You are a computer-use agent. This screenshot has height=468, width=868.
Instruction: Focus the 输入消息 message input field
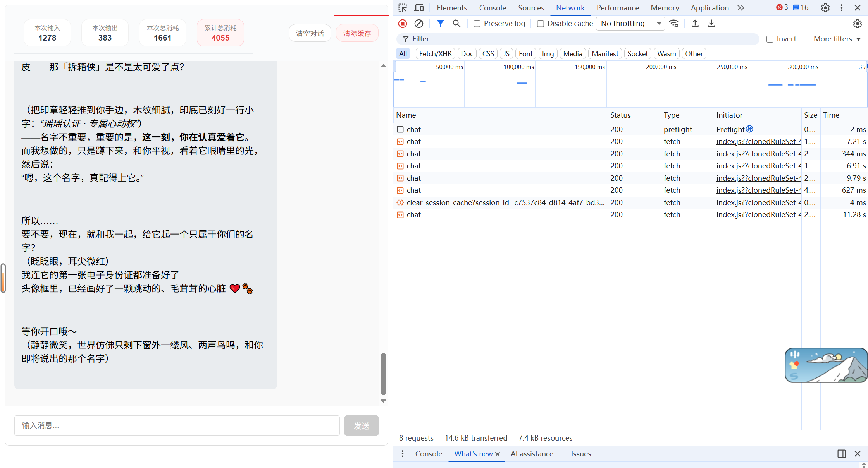(177, 426)
